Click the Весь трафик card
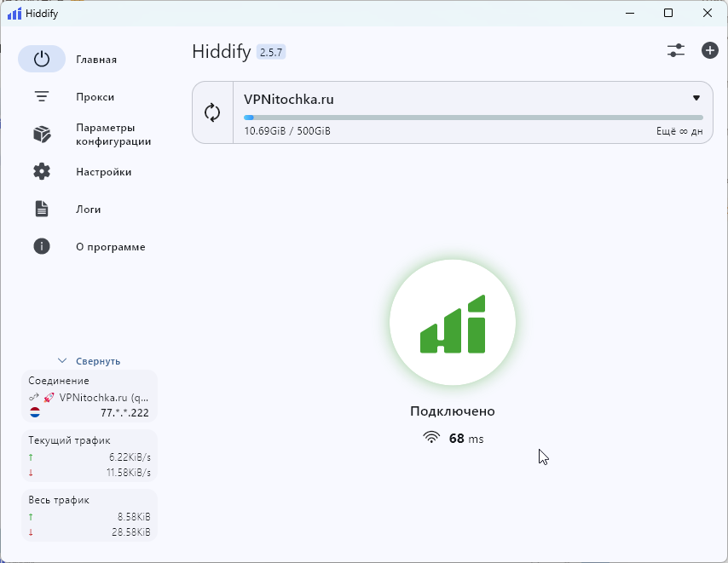The width and height of the screenshot is (728, 563). click(90, 515)
